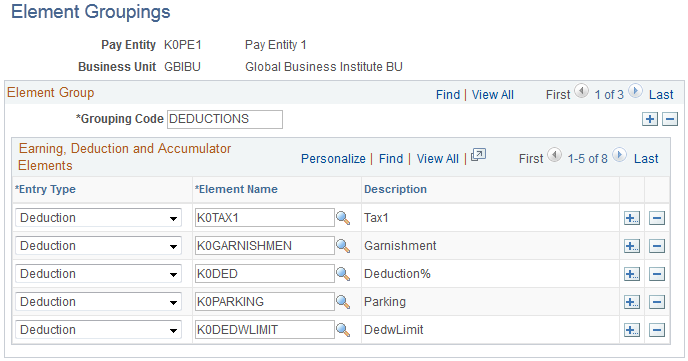Image resolution: width=688 pixels, height=361 pixels.
Task: Click the K0DED element name field
Action: [265, 274]
